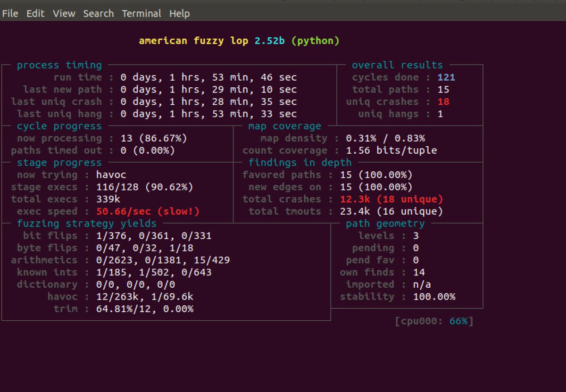Click the version number 2.52b

(270, 41)
